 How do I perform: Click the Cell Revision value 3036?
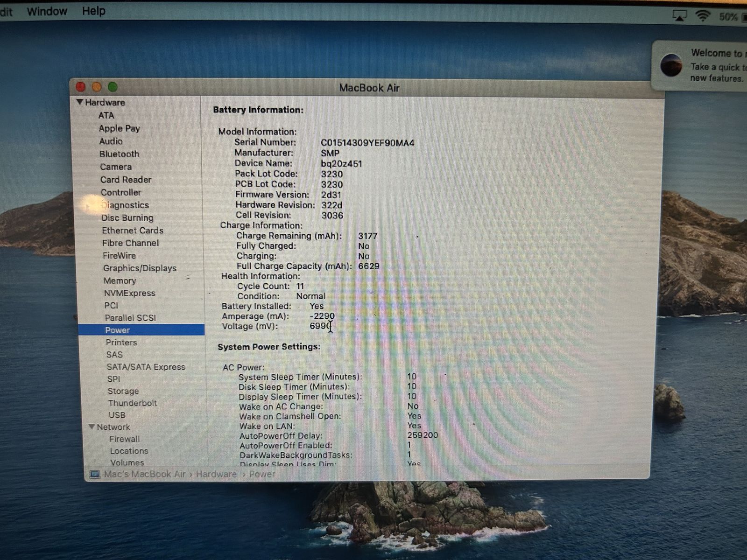(x=332, y=216)
